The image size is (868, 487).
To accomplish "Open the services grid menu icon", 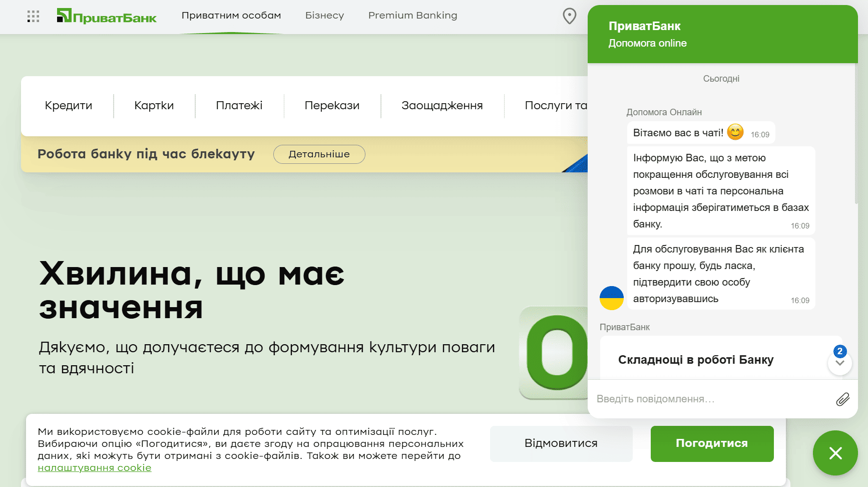I will 33,17.
